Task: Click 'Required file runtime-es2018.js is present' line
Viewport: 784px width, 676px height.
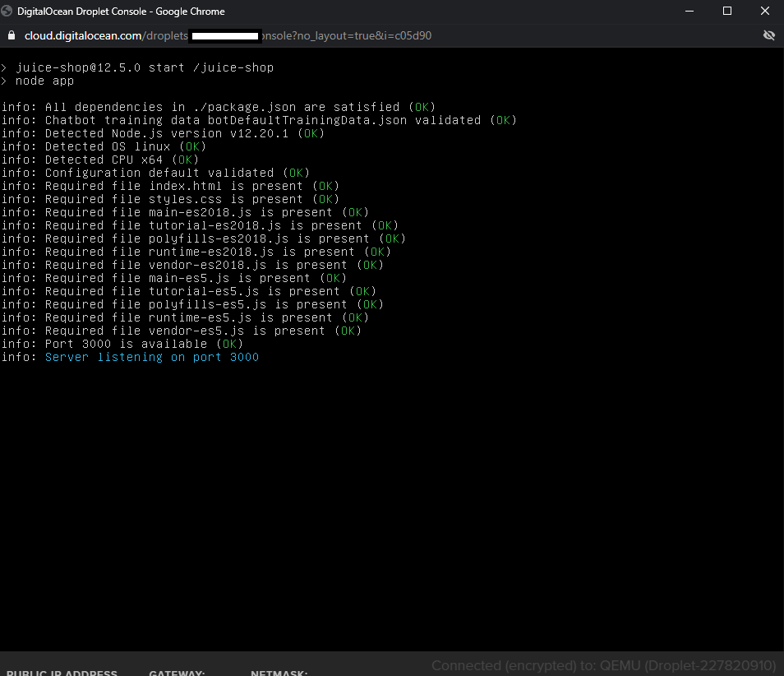Action: [x=196, y=252]
